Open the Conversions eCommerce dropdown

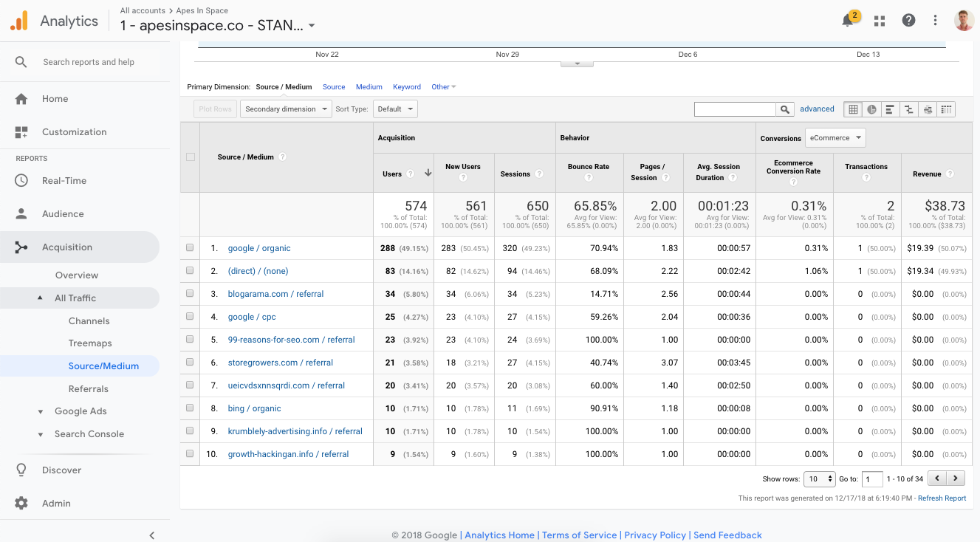click(835, 138)
